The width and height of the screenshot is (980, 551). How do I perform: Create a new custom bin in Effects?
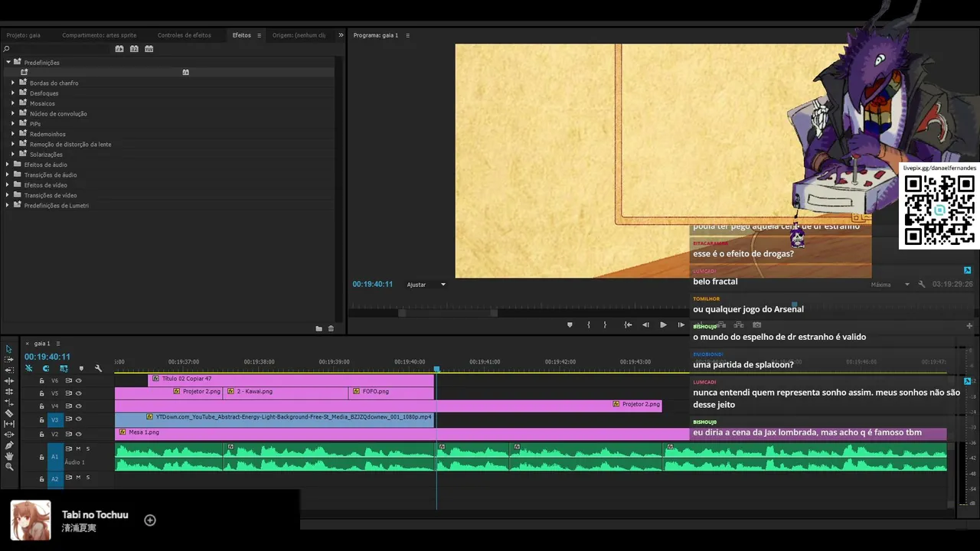(x=318, y=328)
